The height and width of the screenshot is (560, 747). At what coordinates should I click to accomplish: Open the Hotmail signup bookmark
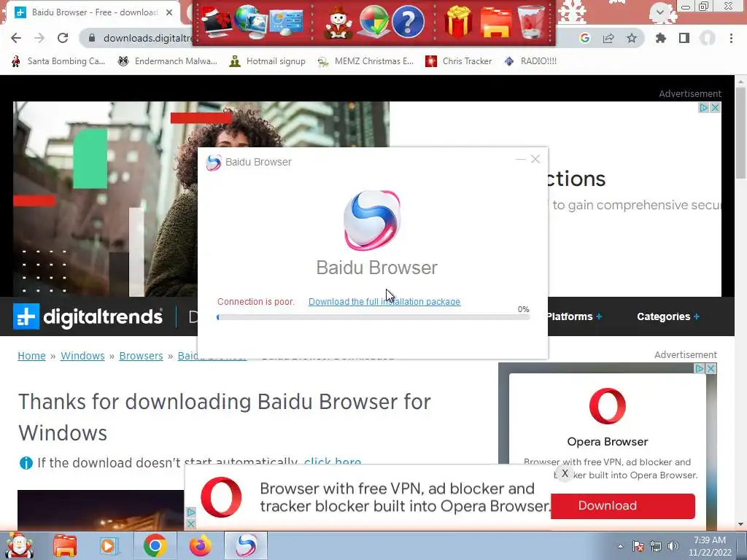click(267, 61)
